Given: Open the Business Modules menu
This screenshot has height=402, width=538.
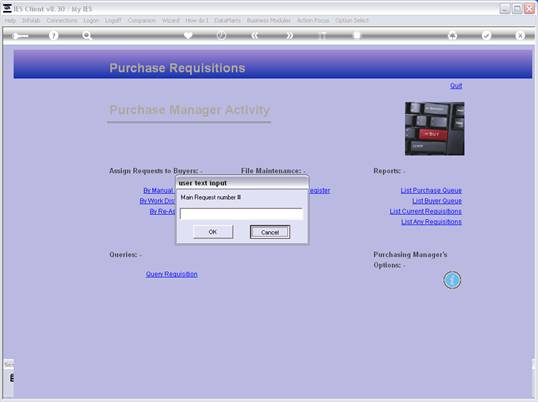Looking at the screenshot, I should [x=269, y=20].
